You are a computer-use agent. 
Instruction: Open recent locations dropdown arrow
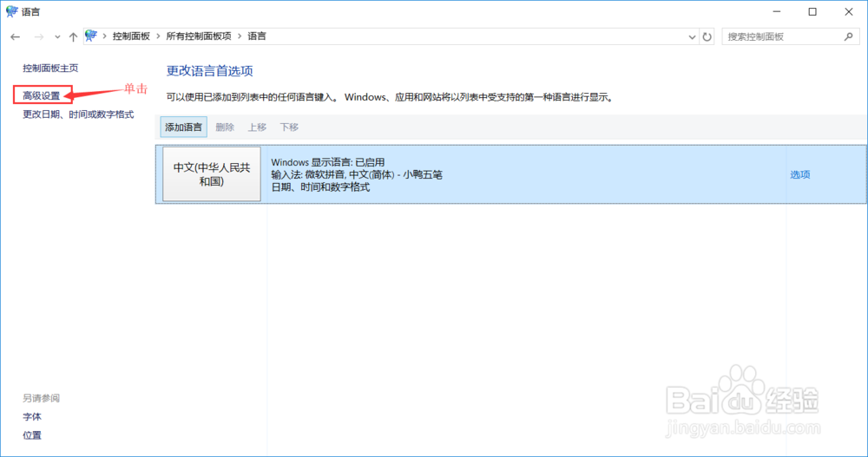pos(57,37)
